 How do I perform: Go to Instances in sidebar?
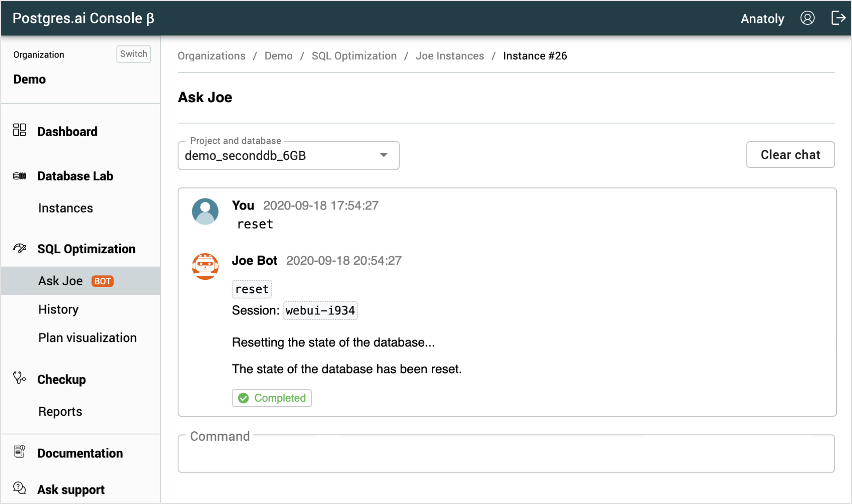click(66, 208)
